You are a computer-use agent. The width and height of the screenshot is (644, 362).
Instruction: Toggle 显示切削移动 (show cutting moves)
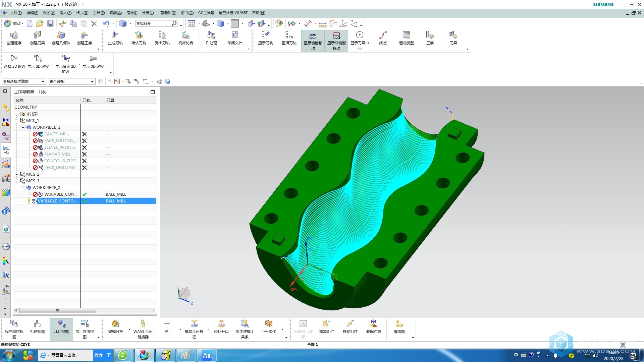313,41
